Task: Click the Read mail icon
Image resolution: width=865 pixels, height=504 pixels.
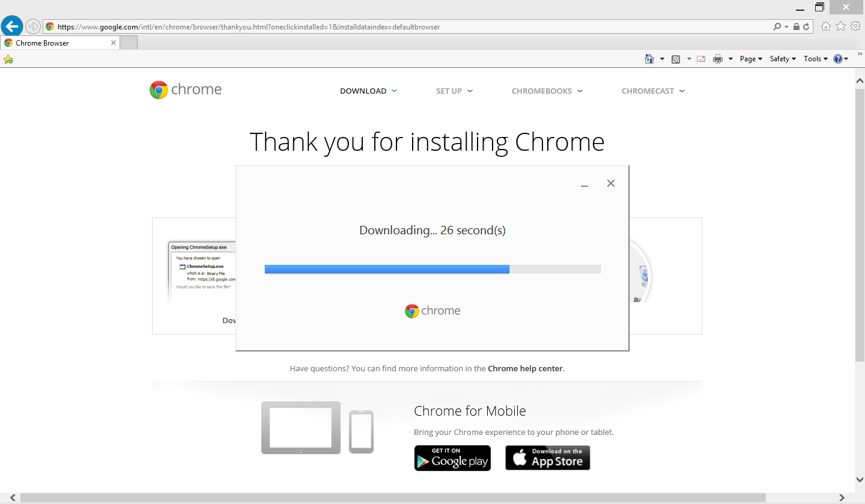Action: (700, 58)
